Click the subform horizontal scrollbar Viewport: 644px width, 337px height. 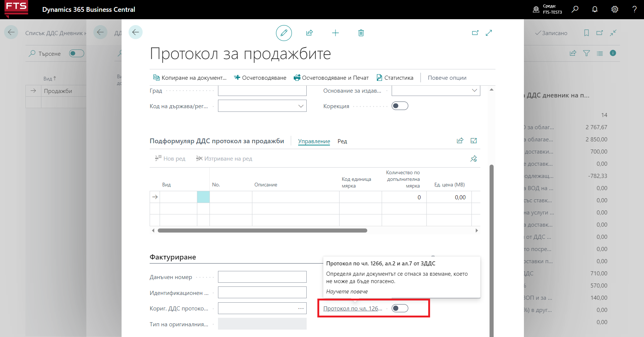(262, 230)
